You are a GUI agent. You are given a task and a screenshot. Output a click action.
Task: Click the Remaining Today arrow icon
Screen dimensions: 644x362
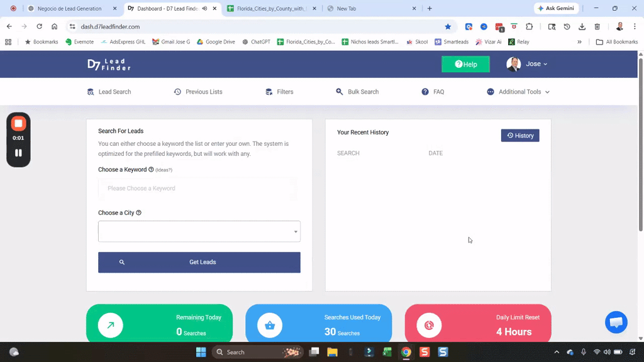111,325
